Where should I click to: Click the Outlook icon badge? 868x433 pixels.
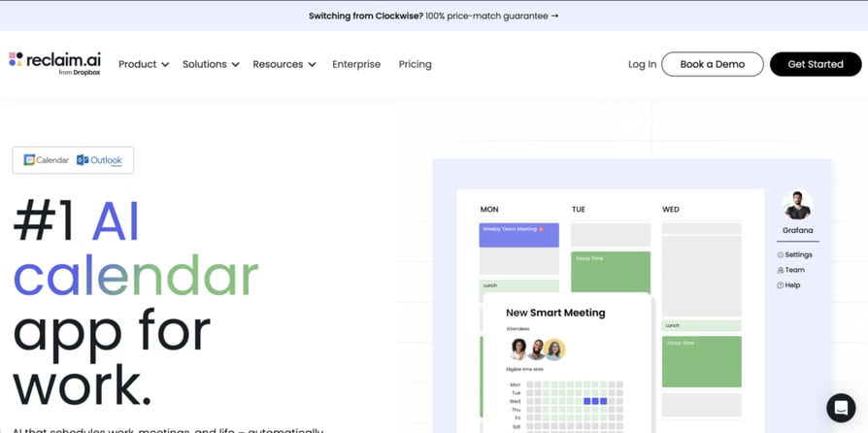pos(99,160)
